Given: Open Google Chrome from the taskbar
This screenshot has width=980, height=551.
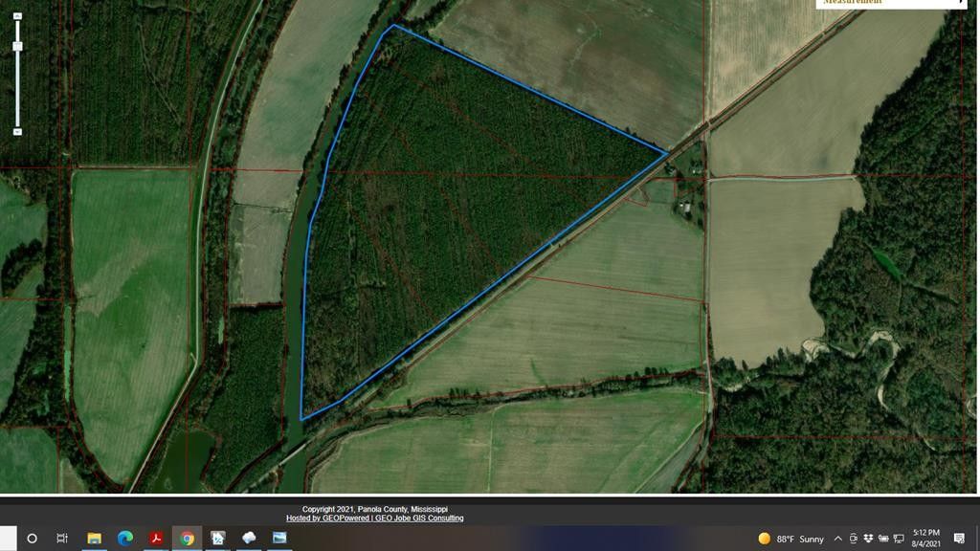Looking at the screenshot, I should tap(188, 538).
